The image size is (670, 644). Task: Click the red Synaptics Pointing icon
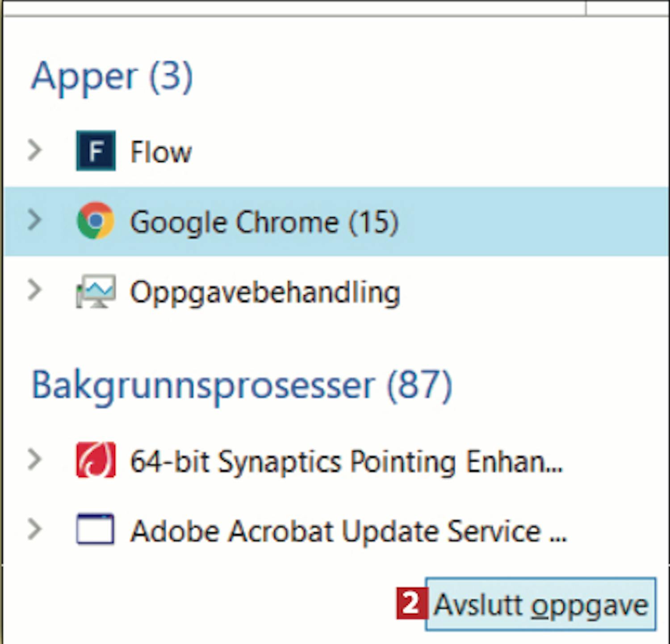coord(96,460)
